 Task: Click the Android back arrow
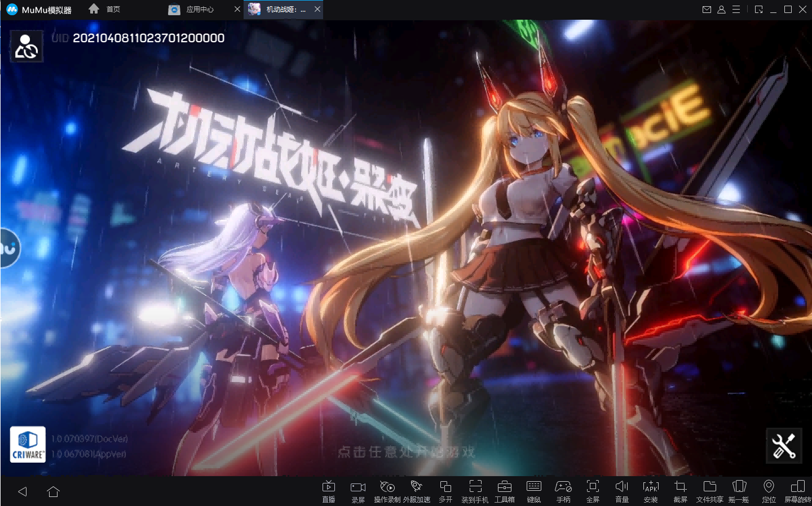23,491
